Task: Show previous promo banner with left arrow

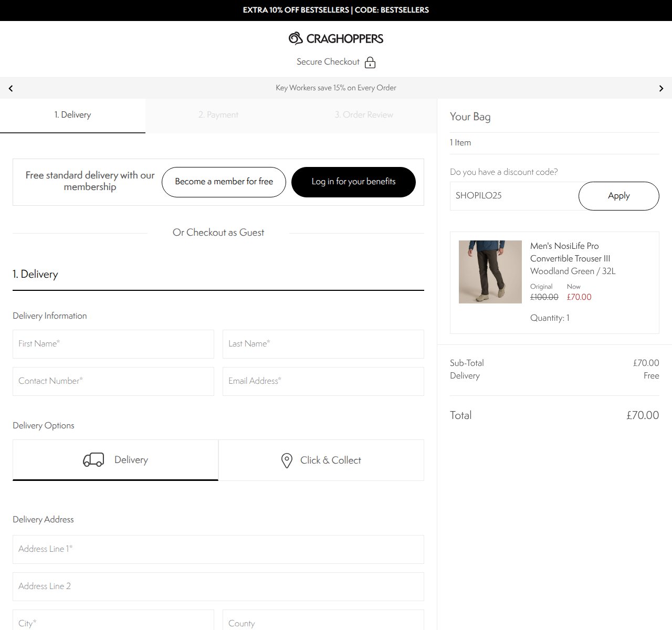Action: pyautogui.click(x=10, y=88)
